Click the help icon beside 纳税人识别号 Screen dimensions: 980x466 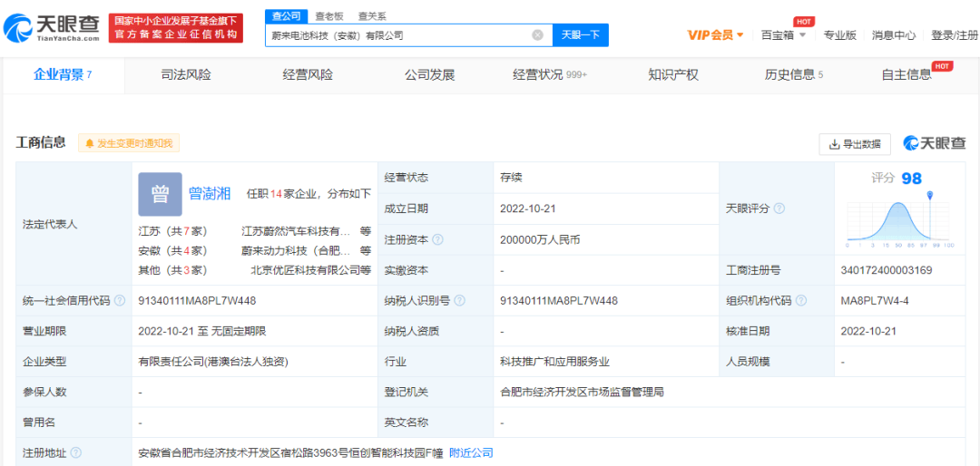pyautogui.click(x=460, y=301)
